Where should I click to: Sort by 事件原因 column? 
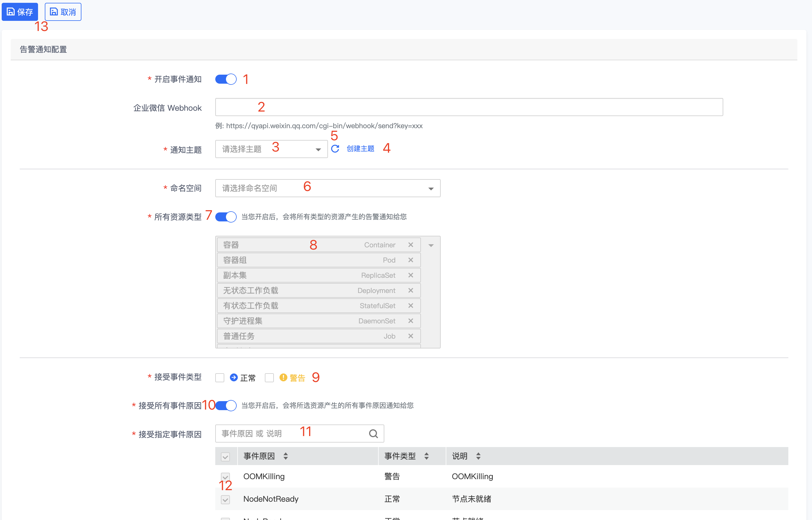tap(286, 456)
